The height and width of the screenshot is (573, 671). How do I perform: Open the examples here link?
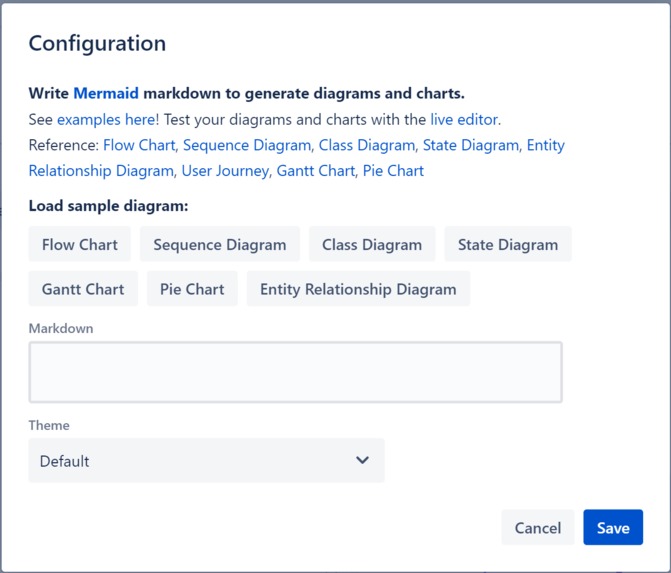(x=106, y=119)
